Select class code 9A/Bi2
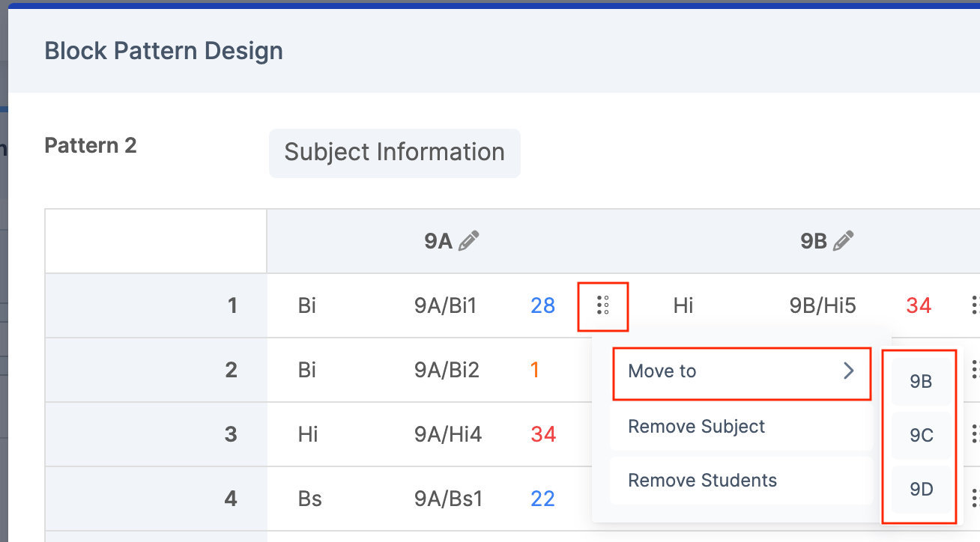 [x=447, y=370]
